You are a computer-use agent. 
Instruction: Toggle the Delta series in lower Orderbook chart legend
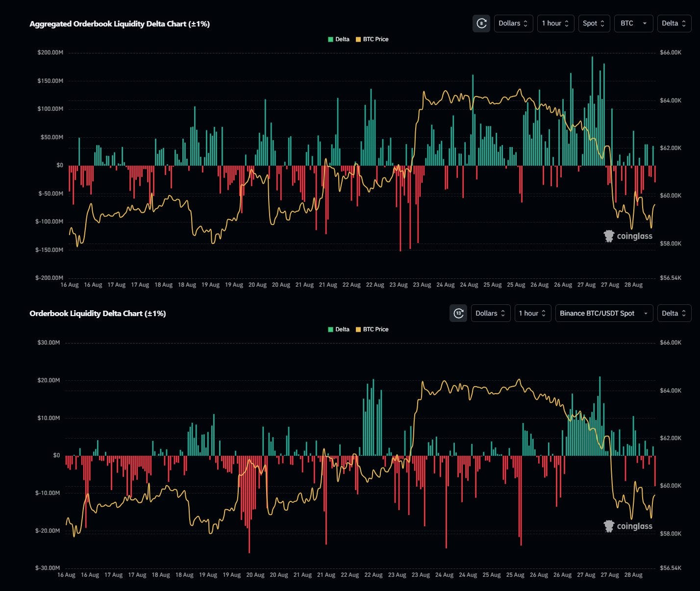(339, 329)
